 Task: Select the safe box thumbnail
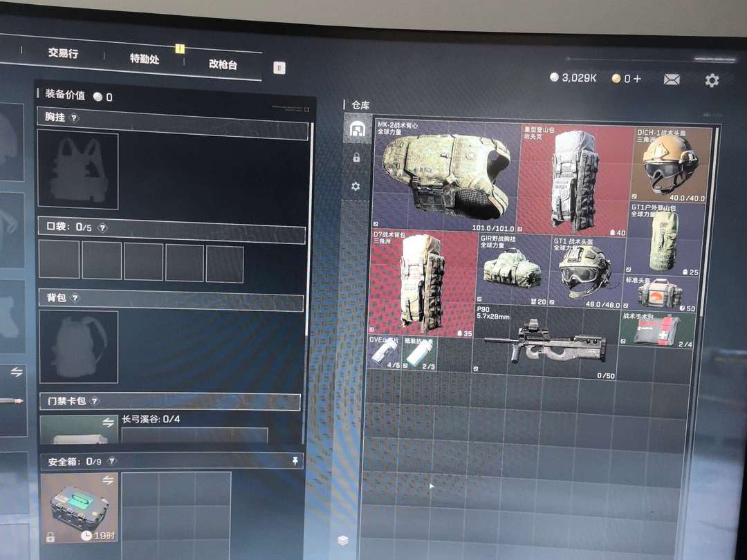coord(79,508)
